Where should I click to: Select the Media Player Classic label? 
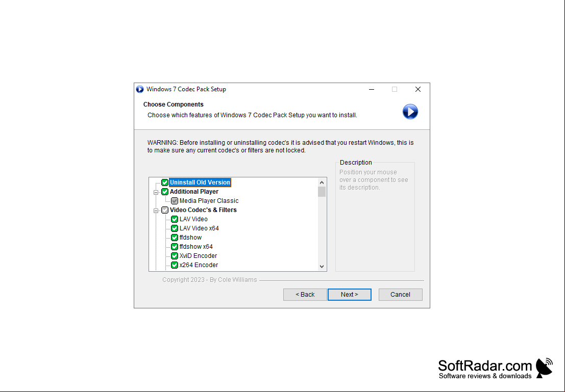point(209,201)
